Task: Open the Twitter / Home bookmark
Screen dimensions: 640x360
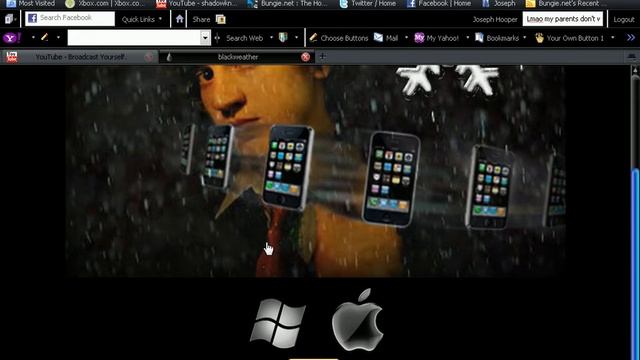Action: coord(368,4)
